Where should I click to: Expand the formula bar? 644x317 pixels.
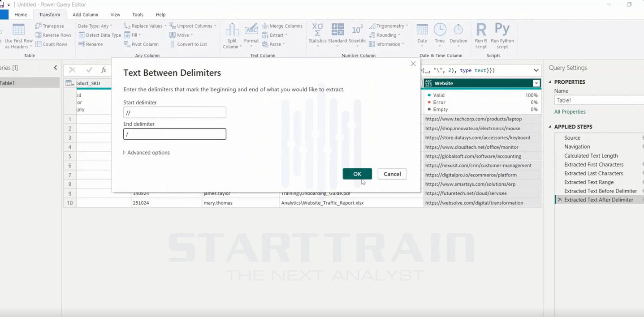click(x=536, y=70)
